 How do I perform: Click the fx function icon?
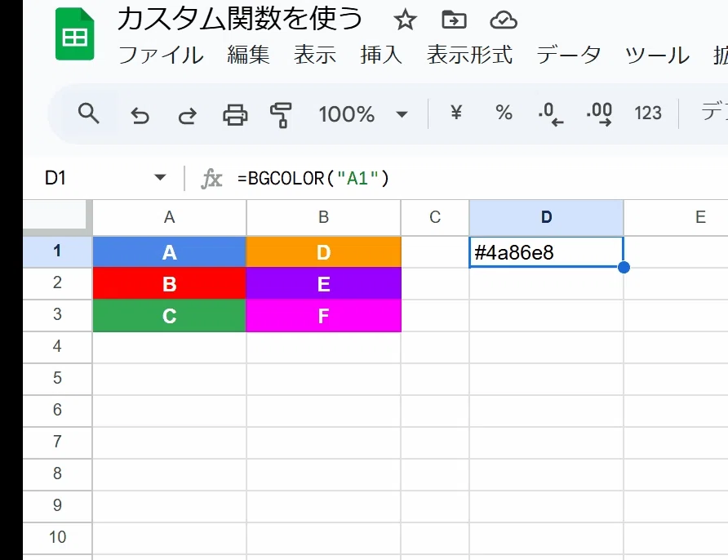(x=211, y=179)
